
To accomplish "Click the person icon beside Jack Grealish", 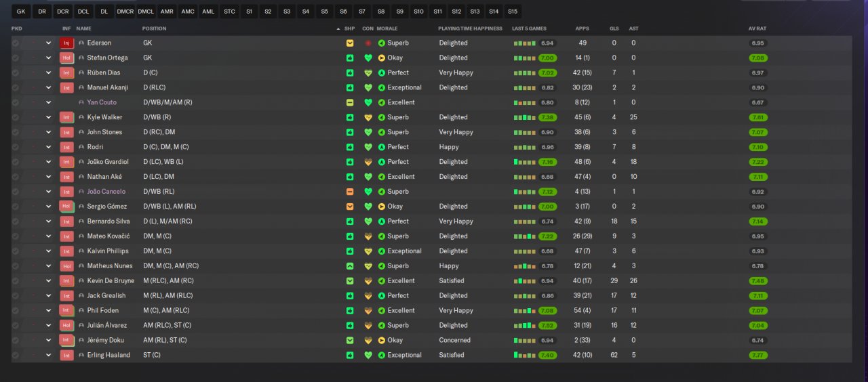I will [x=81, y=295].
